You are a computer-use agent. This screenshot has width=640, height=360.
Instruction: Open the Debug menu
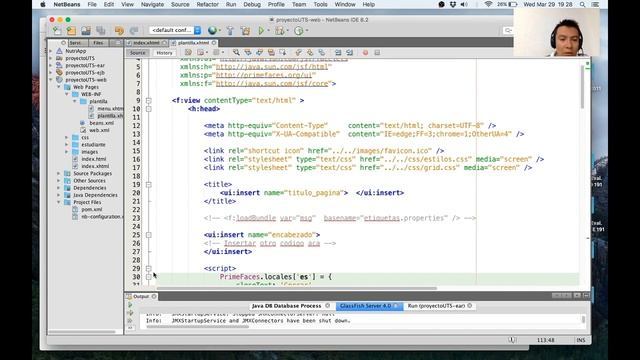[x=252, y=4]
